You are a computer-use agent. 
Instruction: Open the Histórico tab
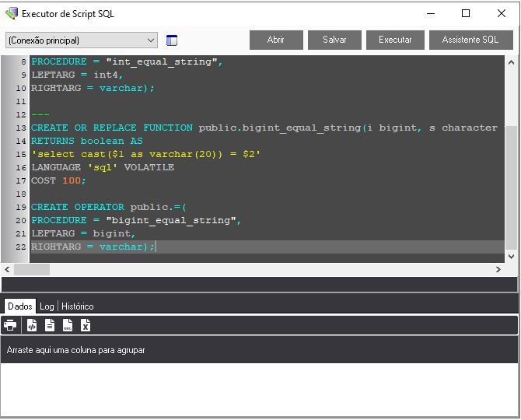(78, 306)
